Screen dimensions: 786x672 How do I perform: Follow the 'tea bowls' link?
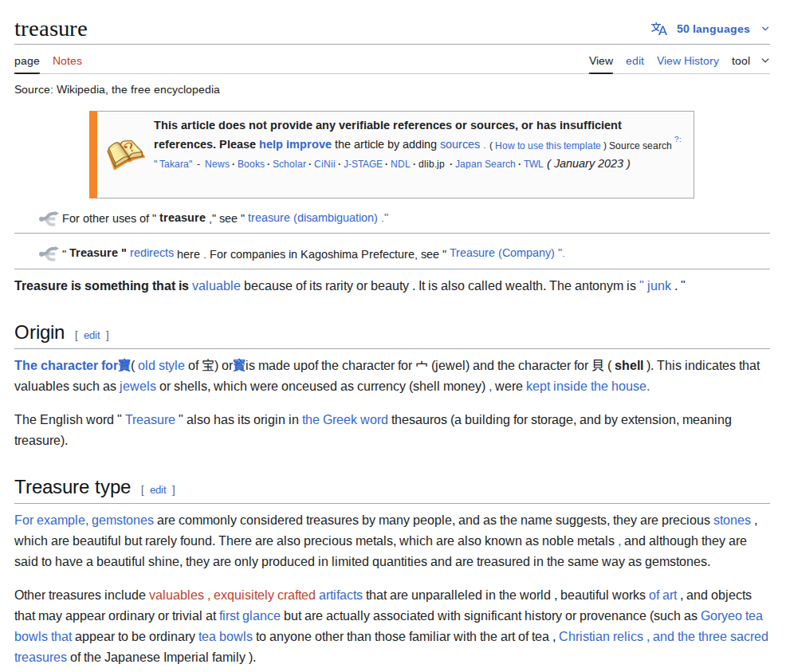pyautogui.click(x=226, y=637)
